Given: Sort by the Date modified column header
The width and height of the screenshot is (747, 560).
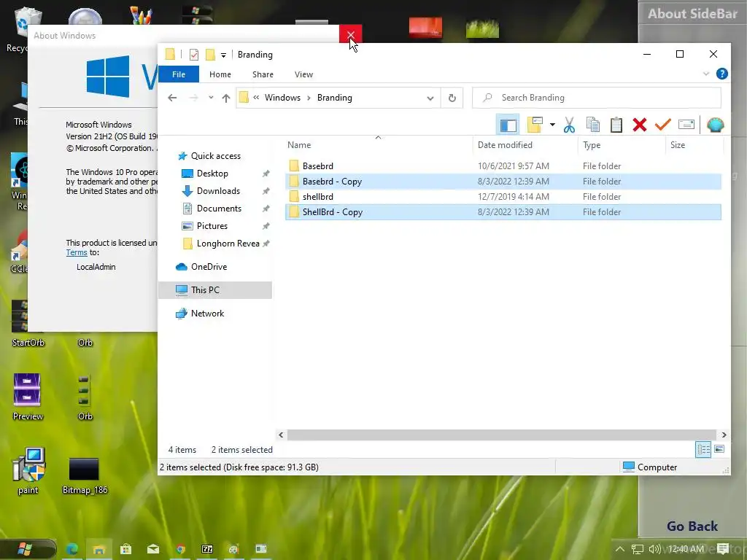Looking at the screenshot, I should (505, 145).
